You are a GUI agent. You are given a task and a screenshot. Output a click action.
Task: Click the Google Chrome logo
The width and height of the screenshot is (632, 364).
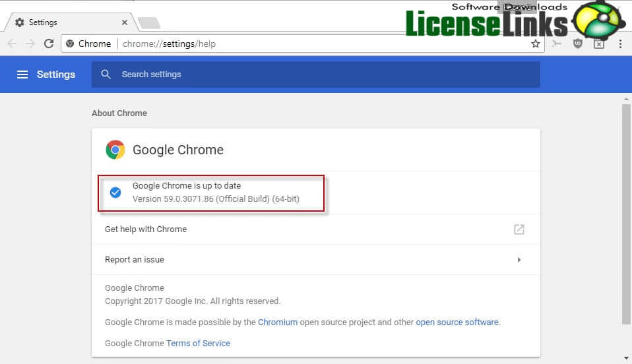pyautogui.click(x=115, y=150)
